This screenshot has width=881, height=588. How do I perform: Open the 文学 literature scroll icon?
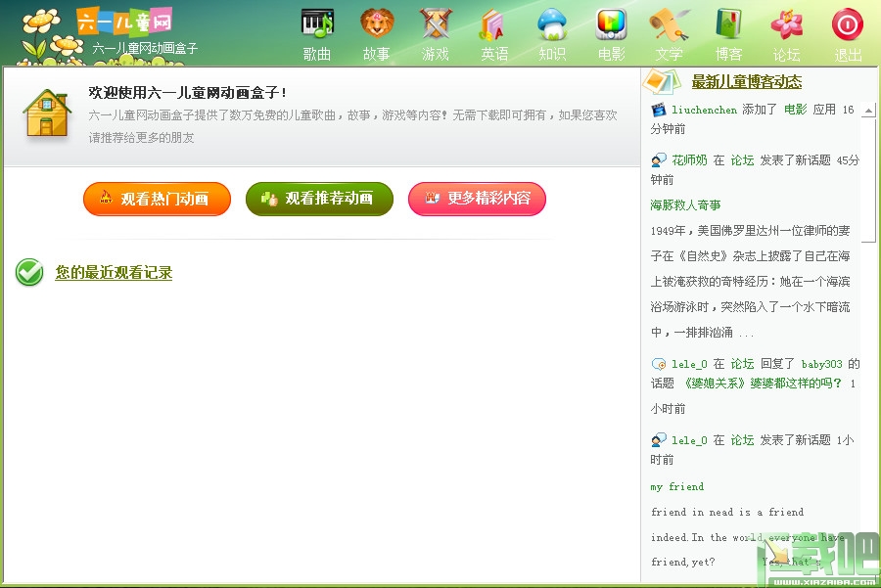(670, 24)
